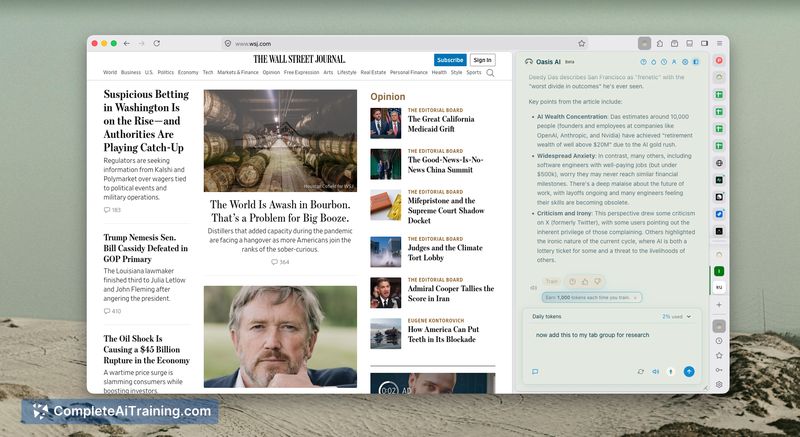Click the droplet icon in the Oasis AI header
Image resolution: width=800 pixels, height=437 pixels.
pos(654,62)
